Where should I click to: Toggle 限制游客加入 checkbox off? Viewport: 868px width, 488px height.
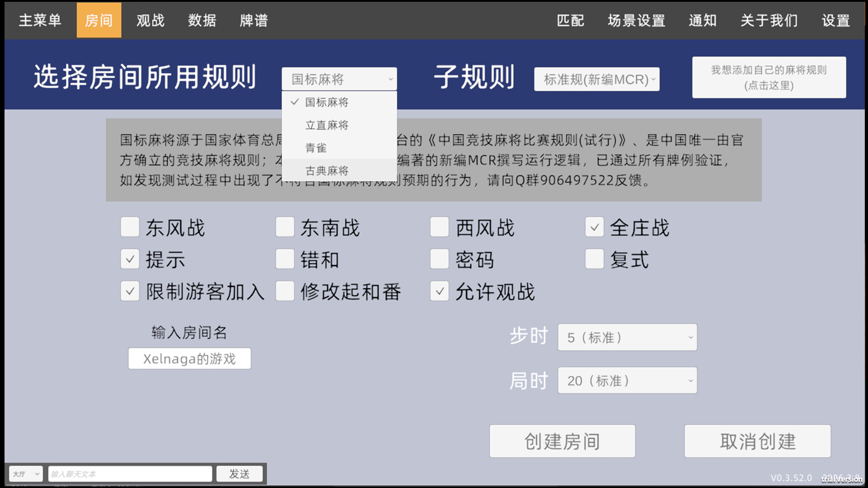pos(130,291)
